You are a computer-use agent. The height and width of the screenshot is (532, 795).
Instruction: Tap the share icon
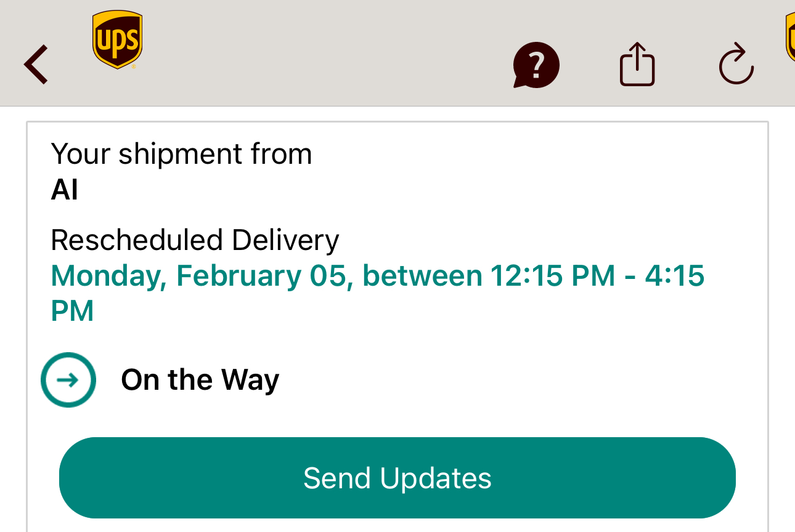(x=637, y=63)
